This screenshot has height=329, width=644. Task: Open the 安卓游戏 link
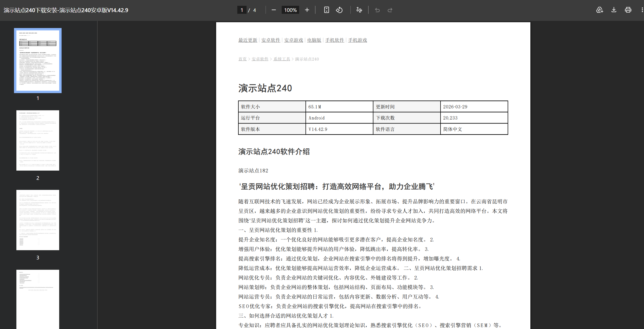coord(293,40)
